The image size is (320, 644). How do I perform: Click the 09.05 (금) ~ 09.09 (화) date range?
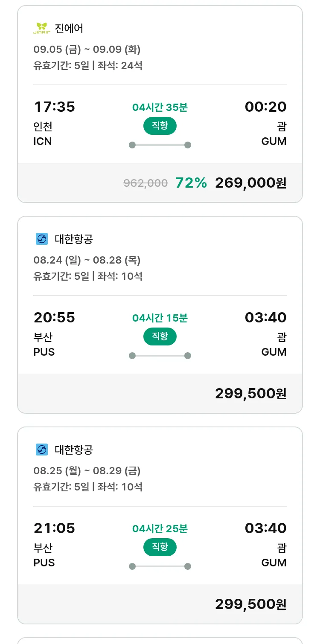pyautogui.click(x=87, y=49)
